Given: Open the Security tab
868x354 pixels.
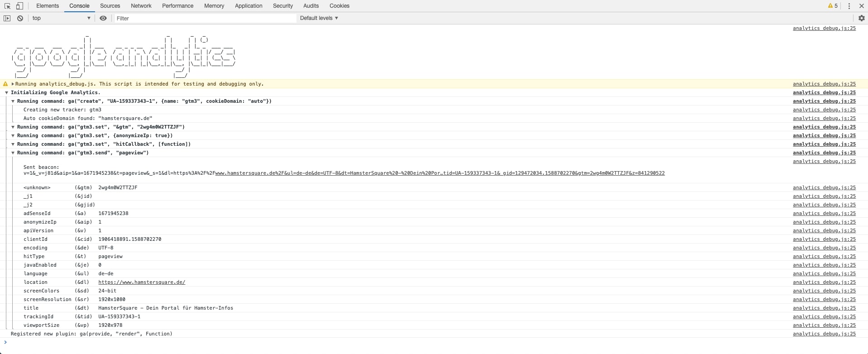Looking at the screenshot, I should [283, 6].
